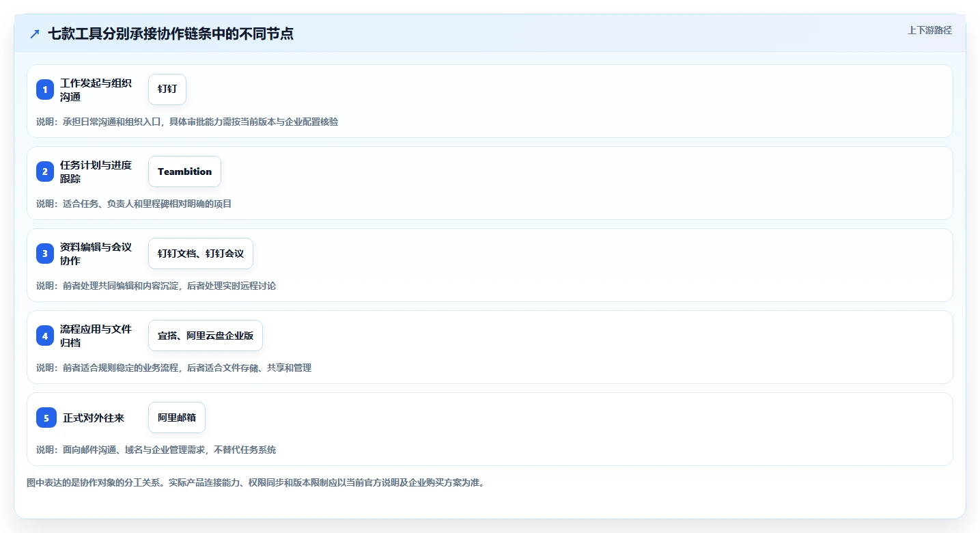Viewport: 980px width, 533px height.
Task: Click the step 3 number badge
Action: [x=45, y=254]
